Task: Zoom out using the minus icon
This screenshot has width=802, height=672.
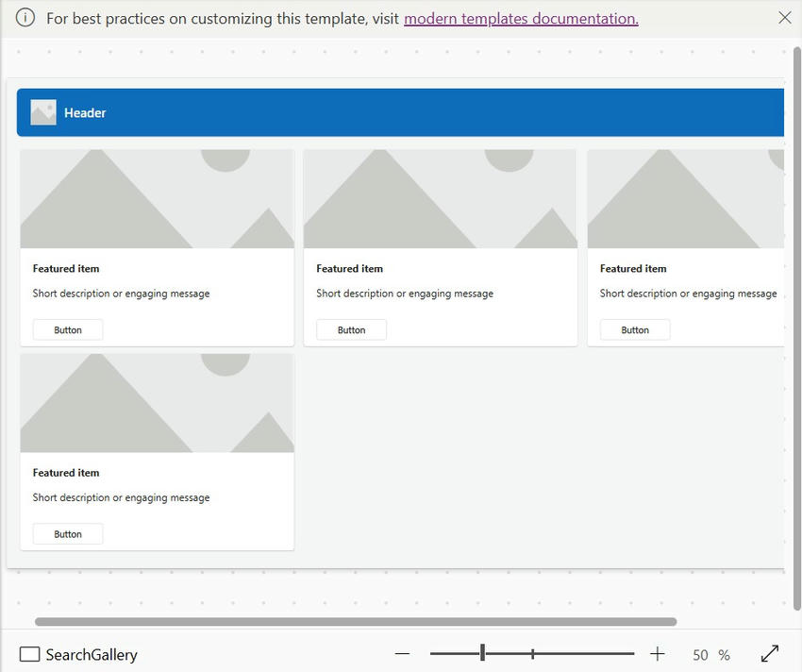Action: [x=402, y=653]
